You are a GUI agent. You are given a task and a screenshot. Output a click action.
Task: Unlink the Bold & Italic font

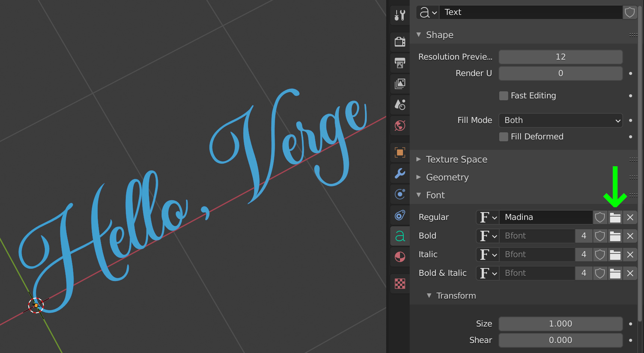[x=630, y=273]
